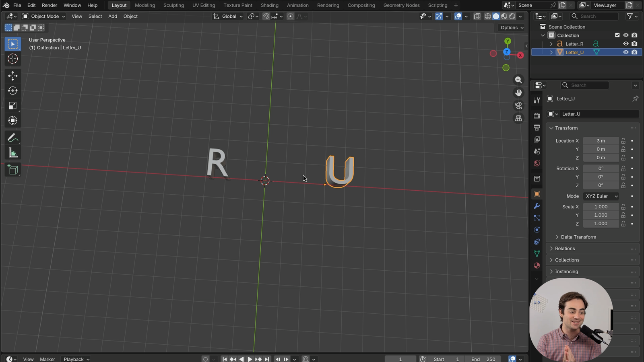Open the Object Data properties tab

click(537, 253)
